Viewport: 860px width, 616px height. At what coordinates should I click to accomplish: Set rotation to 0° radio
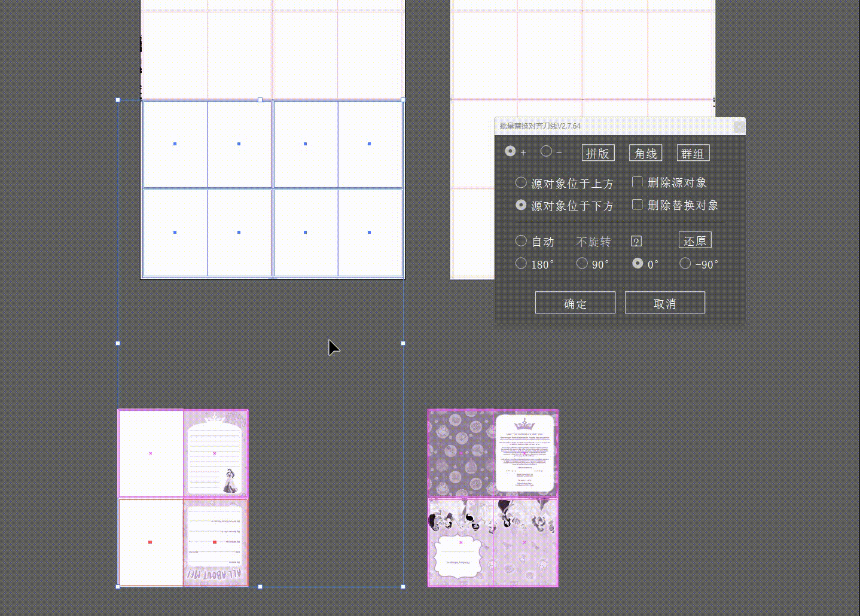[x=638, y=263]
